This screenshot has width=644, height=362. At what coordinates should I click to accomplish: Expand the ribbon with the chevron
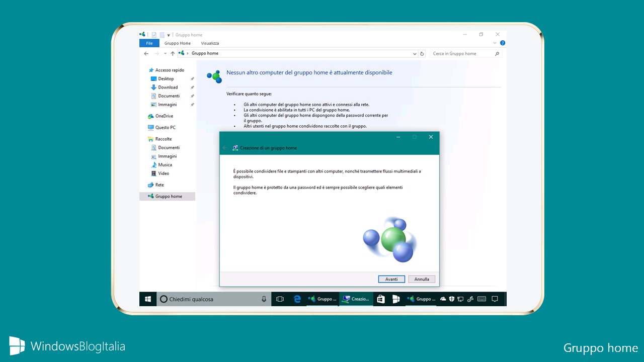(x=495, y=43)
